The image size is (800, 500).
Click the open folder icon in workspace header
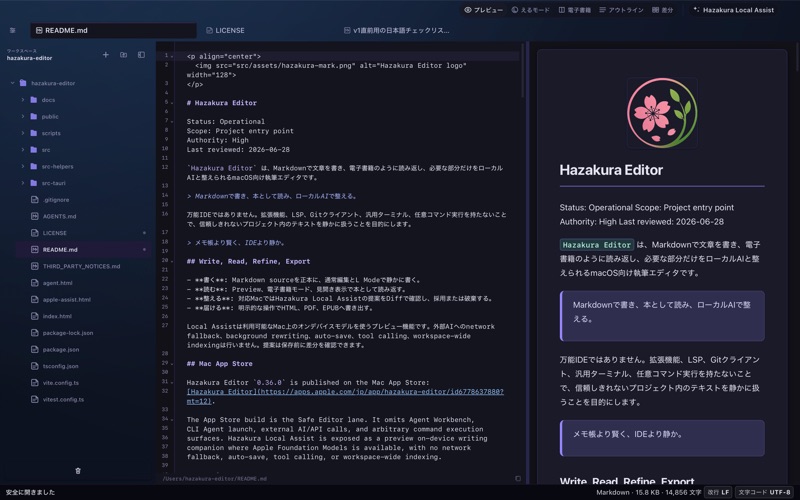coord(123,55)
